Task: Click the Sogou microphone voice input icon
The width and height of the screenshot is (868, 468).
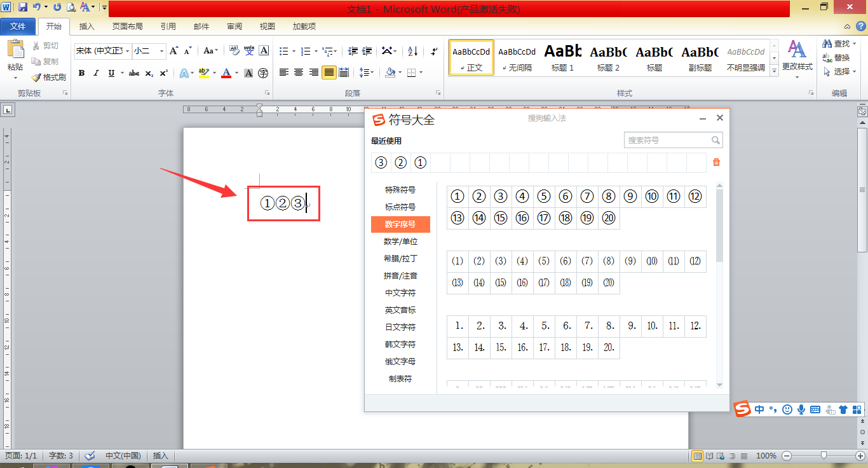Action: tap(801, 409)
